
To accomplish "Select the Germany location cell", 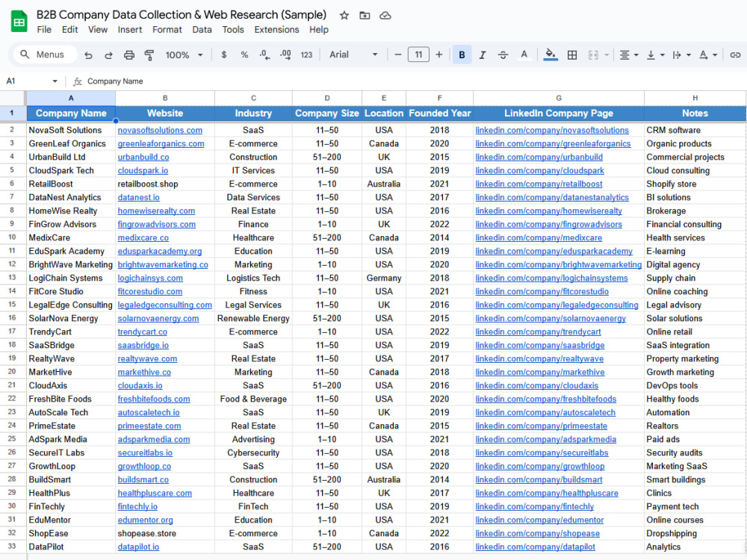I will tap(383, 278).
